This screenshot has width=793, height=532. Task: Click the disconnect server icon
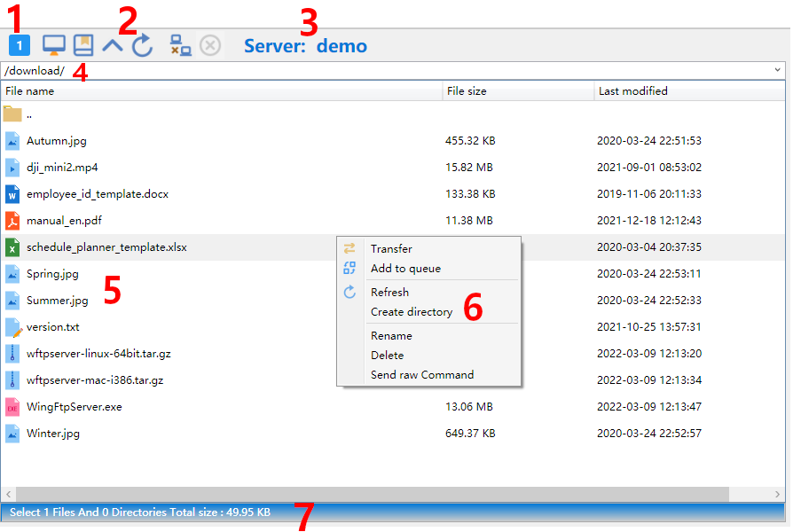[180, 45]
